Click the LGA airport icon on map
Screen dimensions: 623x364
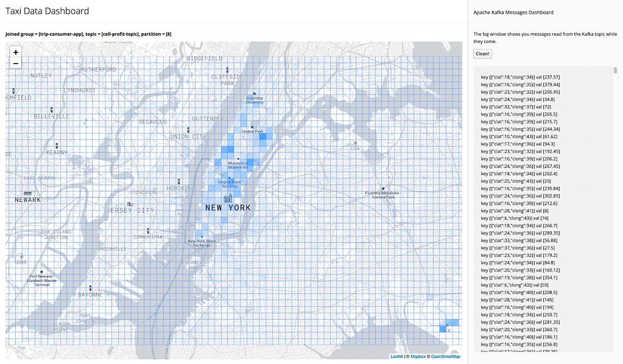[x=355, y=143]
